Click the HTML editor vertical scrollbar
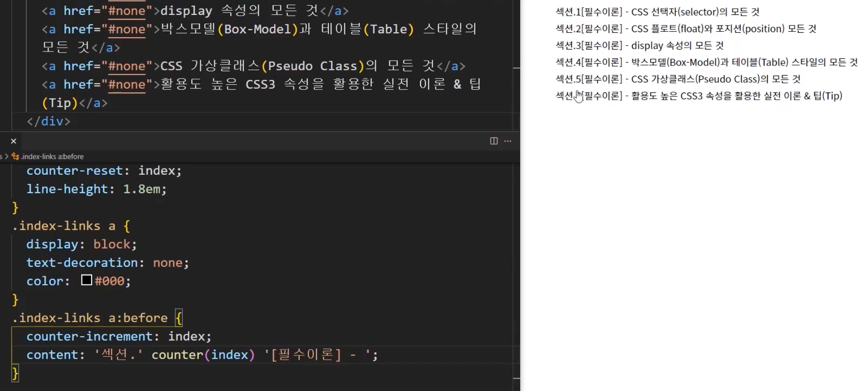This screenshot has width=868, height=391. point(516,65)
